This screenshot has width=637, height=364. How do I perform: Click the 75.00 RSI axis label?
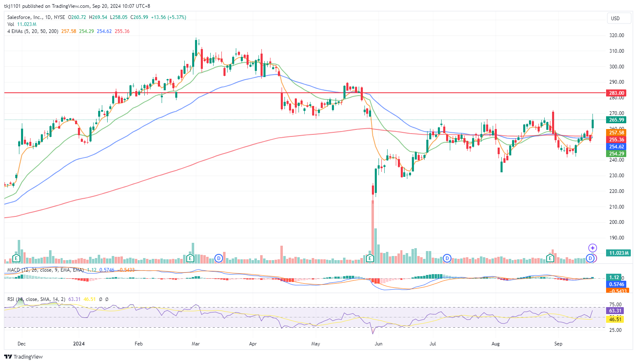(x=615, y=305)
